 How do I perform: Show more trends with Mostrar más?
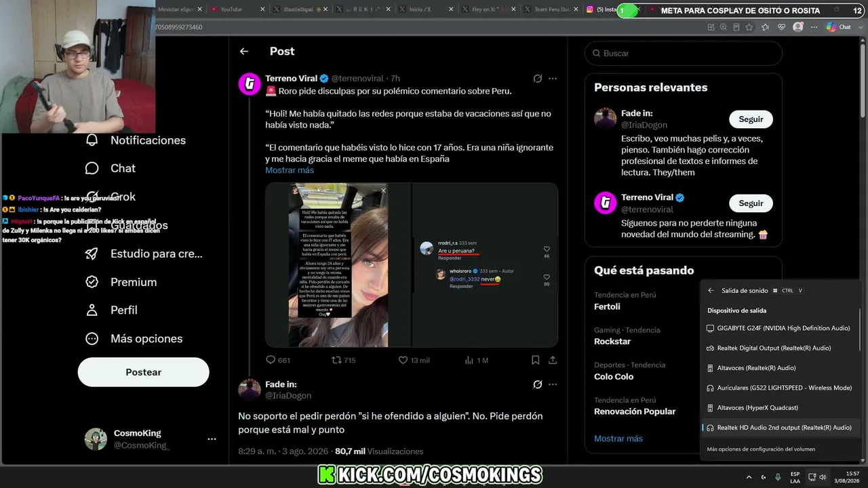[618, 439]
